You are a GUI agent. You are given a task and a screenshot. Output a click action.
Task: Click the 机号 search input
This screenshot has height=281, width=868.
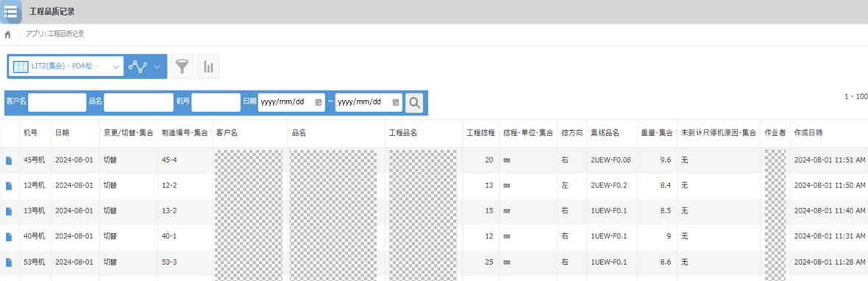pos(216,102)
